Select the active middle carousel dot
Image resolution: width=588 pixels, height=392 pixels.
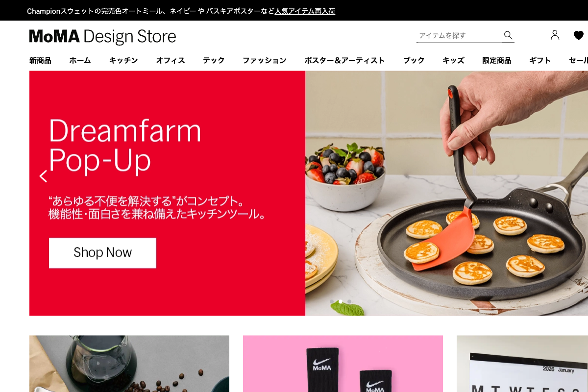tap(341, 301)
